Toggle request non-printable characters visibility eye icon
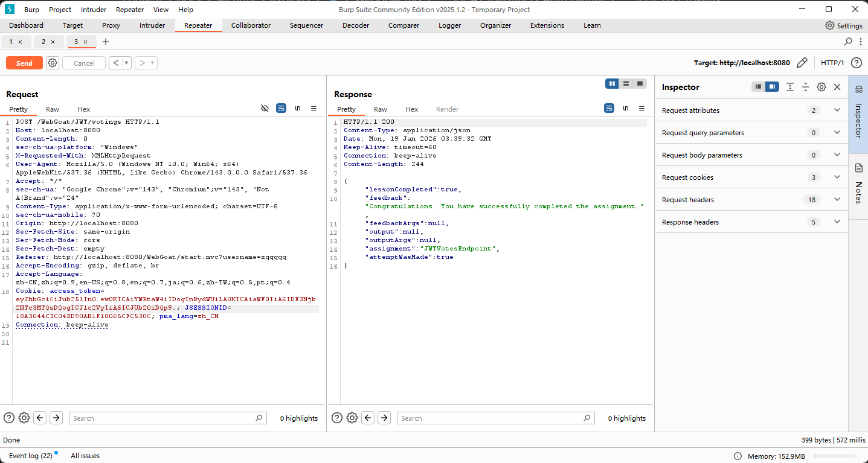Screen dimensions: 868x463 (x=265, y=109)
